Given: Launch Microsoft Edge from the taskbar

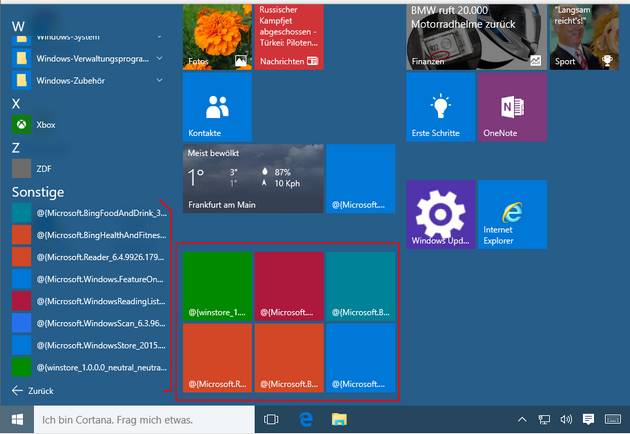Looking at the screenshot, I should (306, 420).
